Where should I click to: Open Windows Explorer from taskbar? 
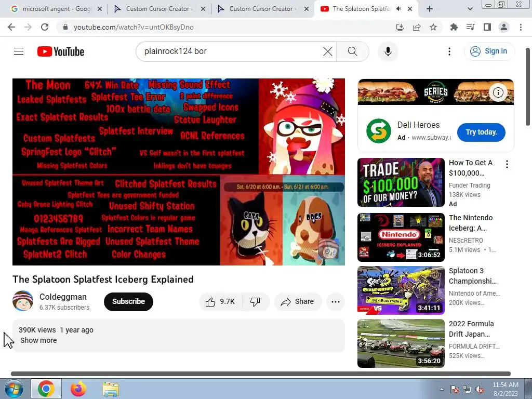click(111, 389)
